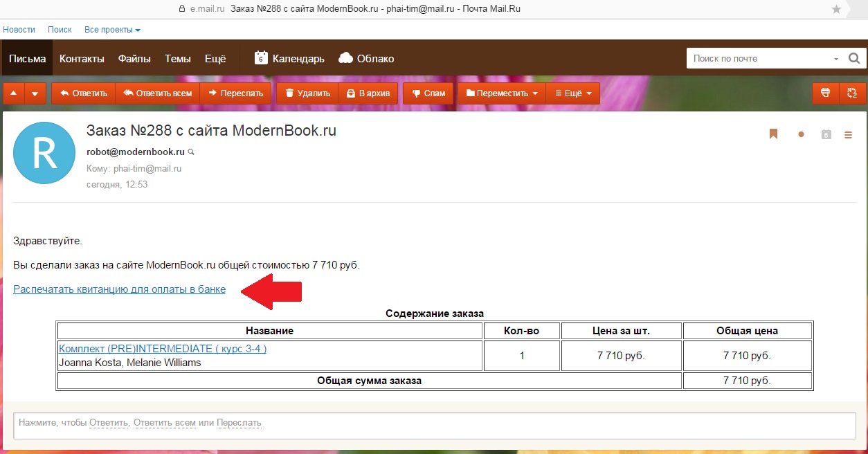Open the Файлы tab
Screen dimensions: 868x454
tap(134, 59)
